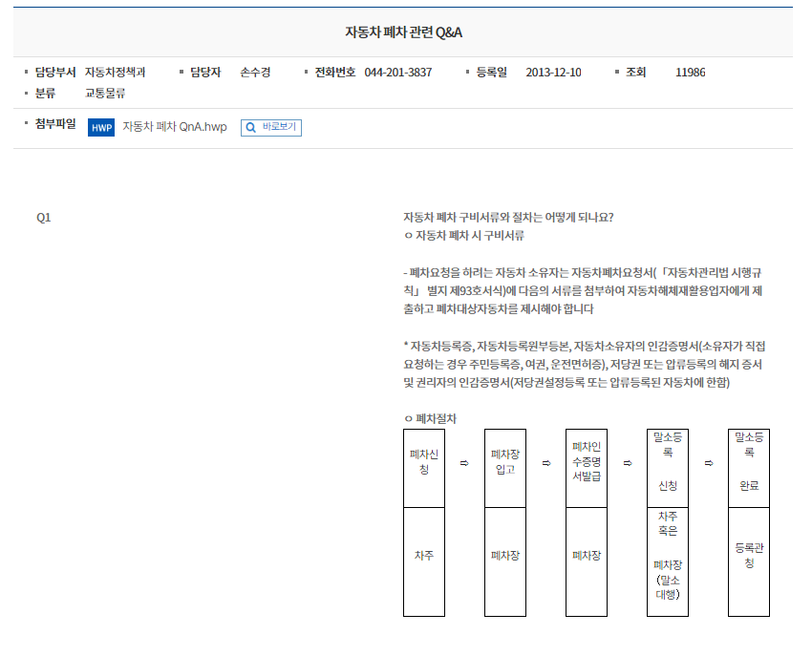This screenshot has height=656, width=812.
Task: Click the view count 11986
Action: pos(690,71)
